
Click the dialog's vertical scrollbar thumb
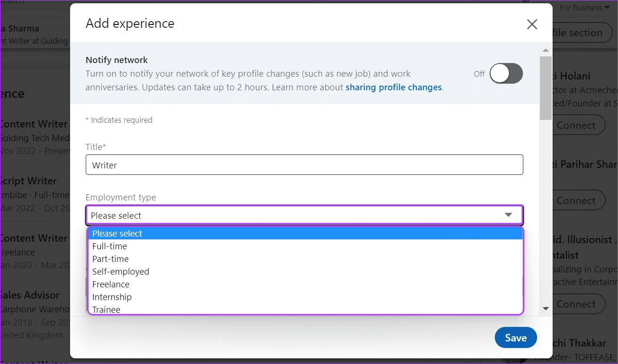pos(546,88)
